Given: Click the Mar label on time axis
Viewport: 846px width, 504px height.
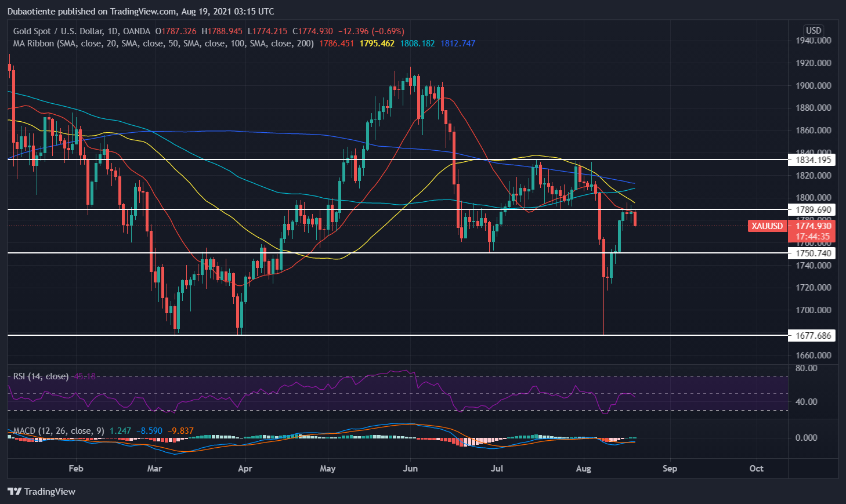Looking at the screenshot, I should click(x=154, y=469).
